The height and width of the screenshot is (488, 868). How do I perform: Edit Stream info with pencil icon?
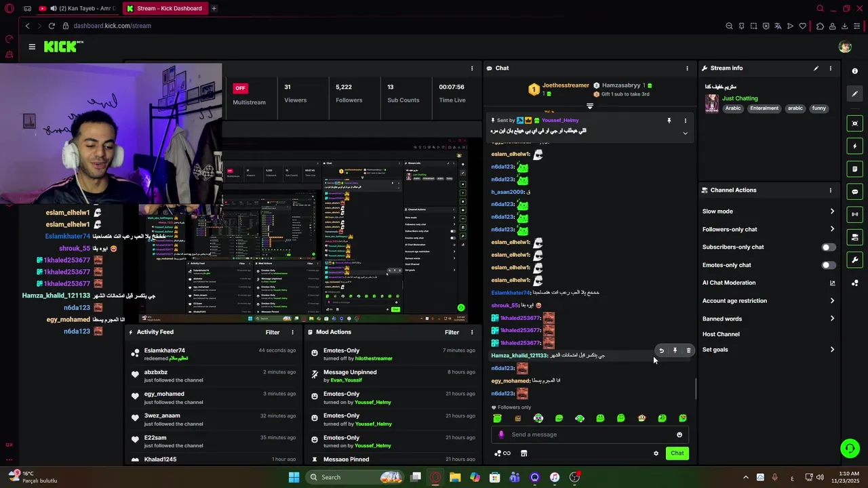pos(816,68)
